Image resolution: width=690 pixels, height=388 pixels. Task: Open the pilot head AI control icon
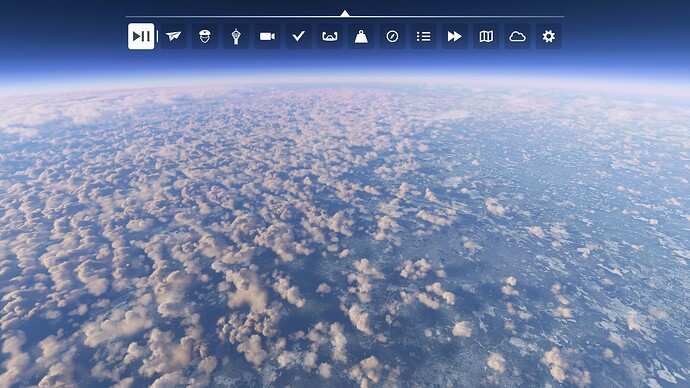[x=205, y=36]
